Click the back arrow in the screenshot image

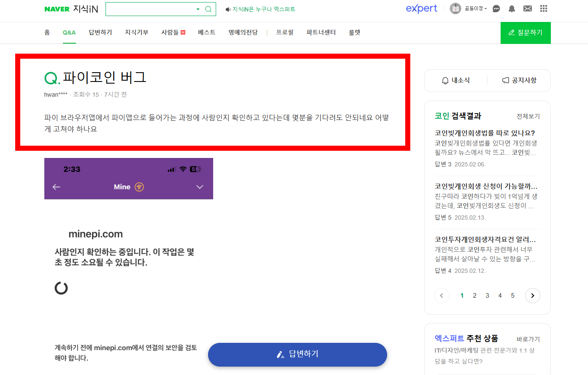(57, 187)
